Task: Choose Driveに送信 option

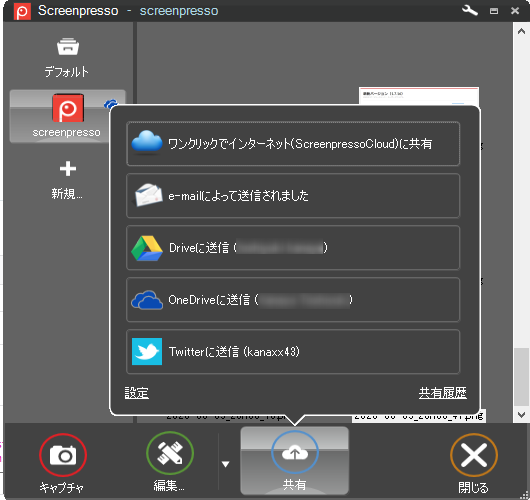Action: [293, 247]
